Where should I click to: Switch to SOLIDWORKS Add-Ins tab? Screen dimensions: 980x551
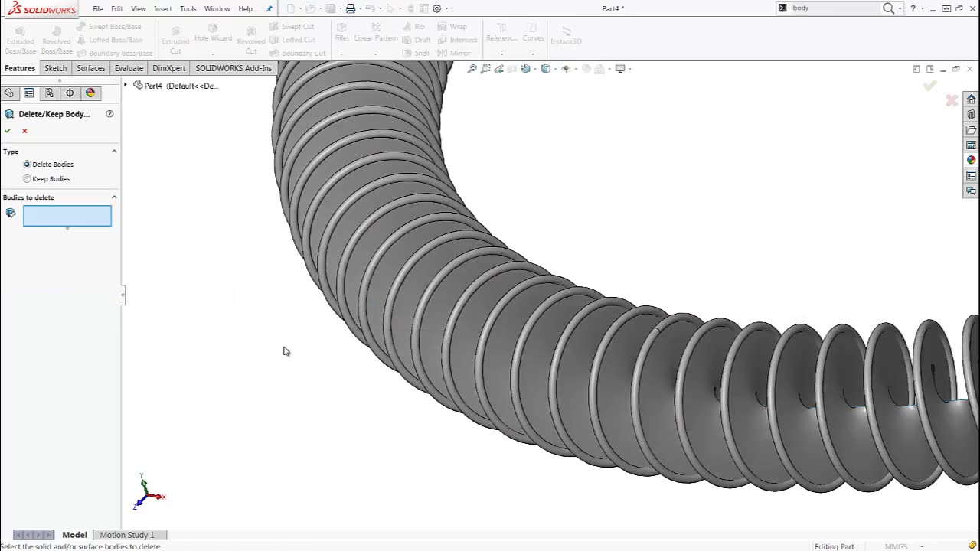tap(234, 68)
